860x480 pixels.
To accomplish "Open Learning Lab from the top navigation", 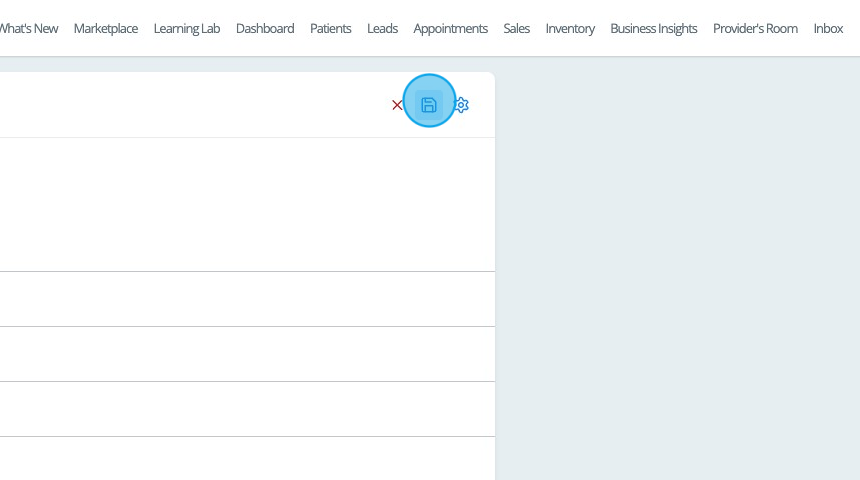I will [186, 29].
